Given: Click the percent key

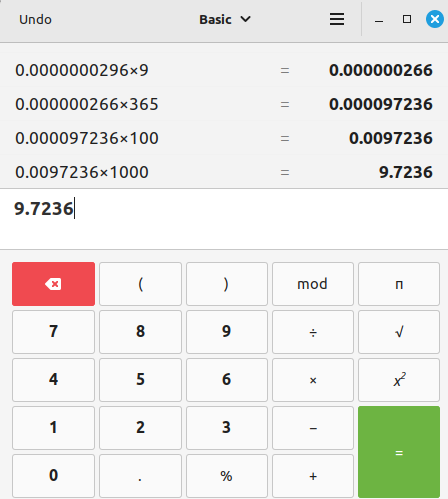Looking at the screenshot, I should (227, 476).
